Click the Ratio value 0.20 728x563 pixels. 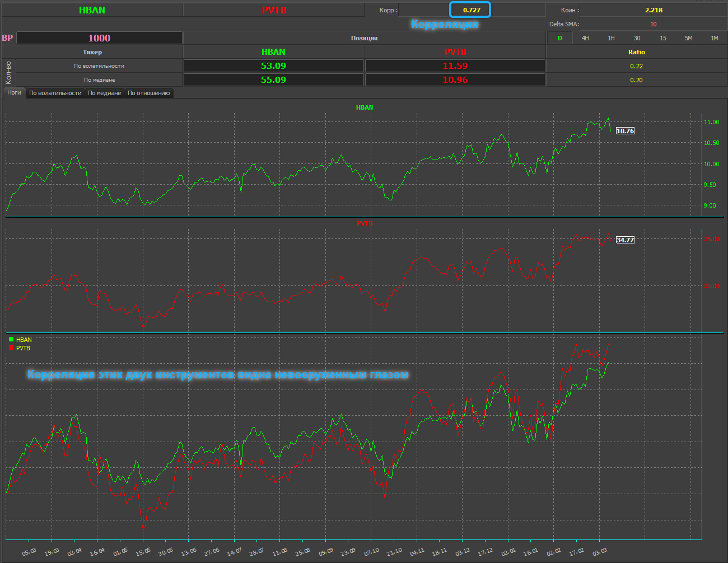tap(636, 80)
